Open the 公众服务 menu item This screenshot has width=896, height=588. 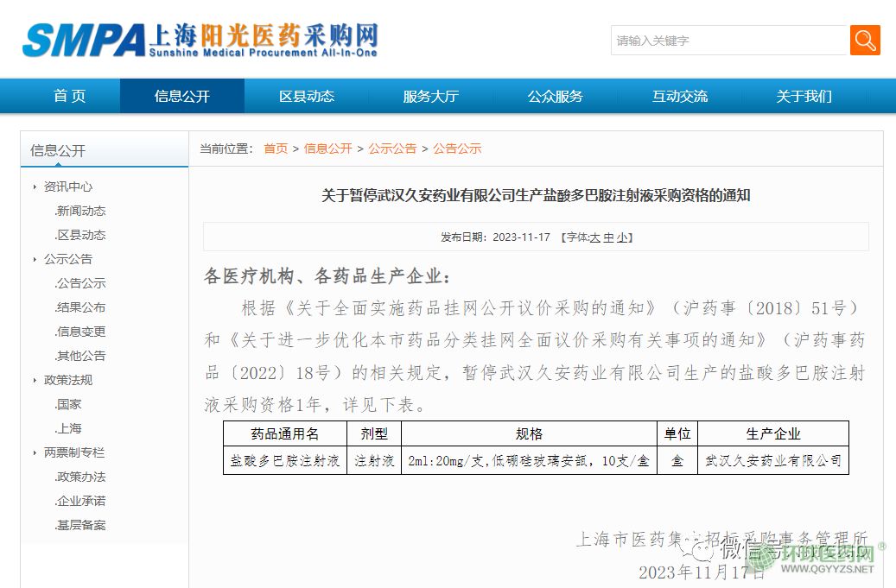[555, 96]
